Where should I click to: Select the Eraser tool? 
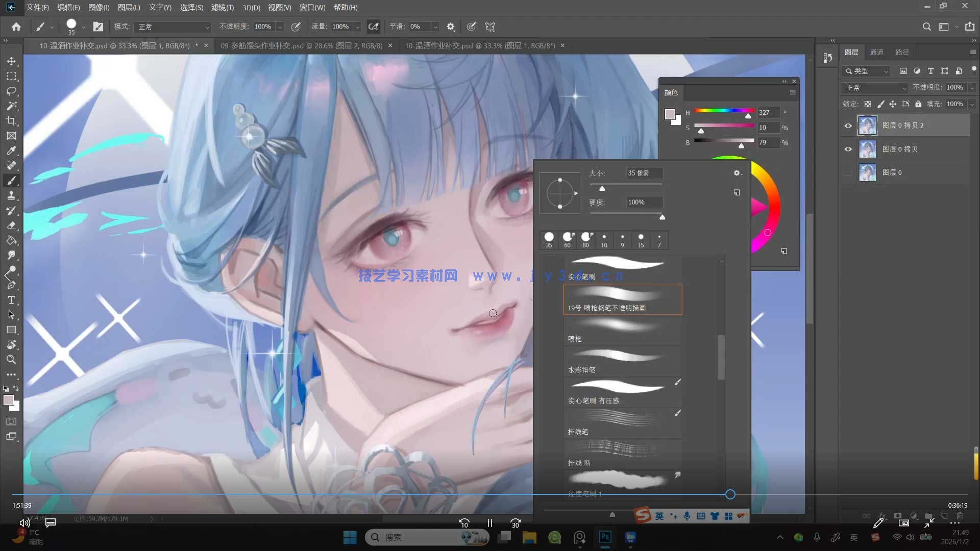tap(11, 226)
